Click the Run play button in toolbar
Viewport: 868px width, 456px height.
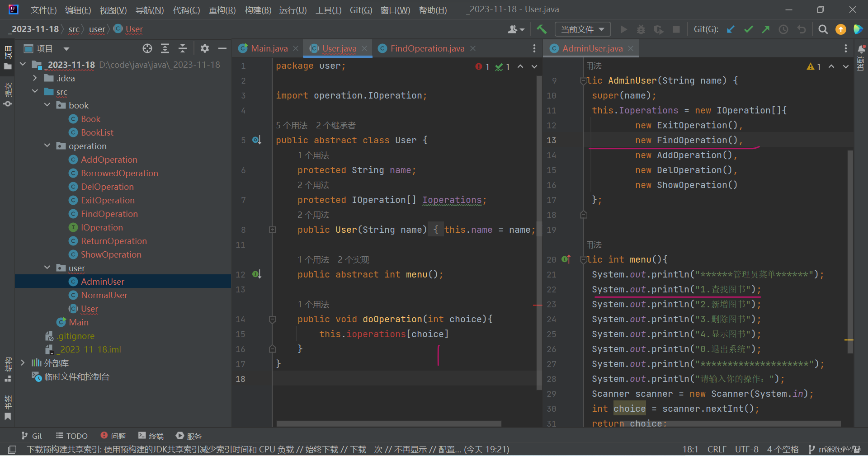[x=623, y=29]
